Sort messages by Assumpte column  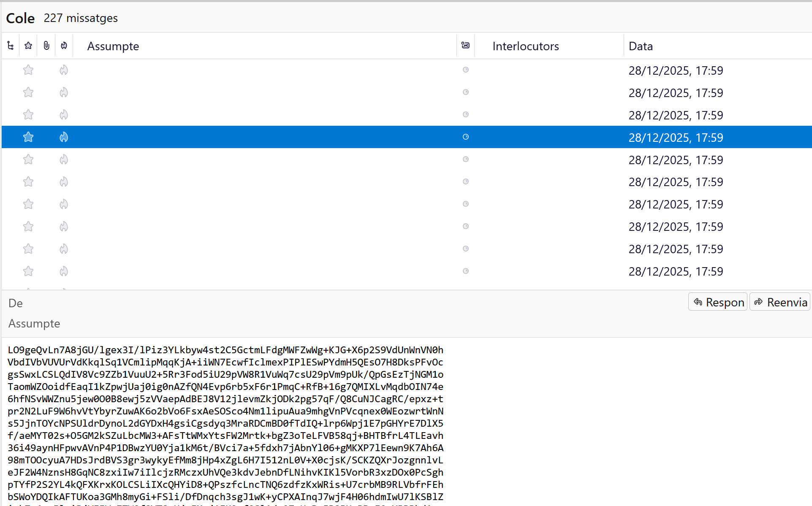[113, 46]
